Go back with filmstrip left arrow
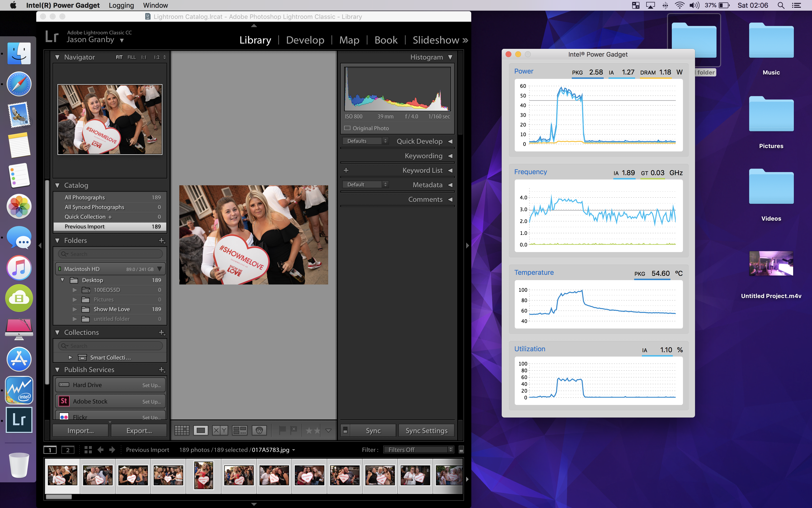812x508 pixels. pyautogui.click(x=100, y=449)
